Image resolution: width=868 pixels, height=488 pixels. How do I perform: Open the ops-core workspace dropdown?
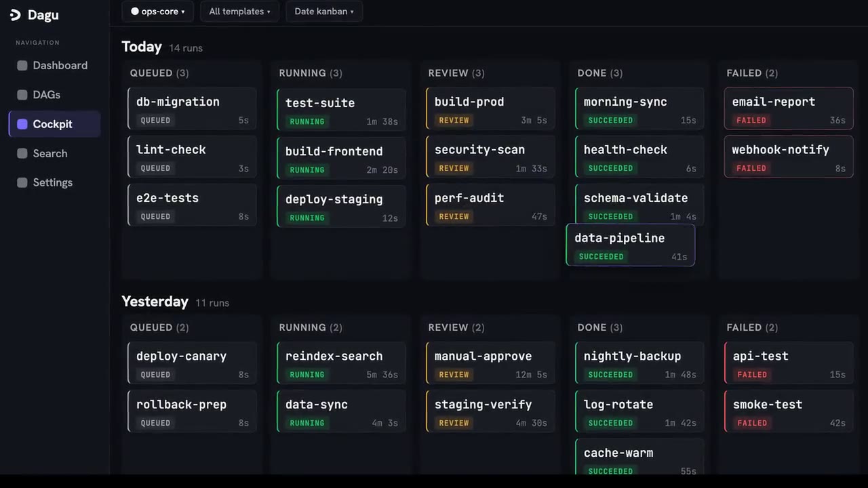pos(158,12)
